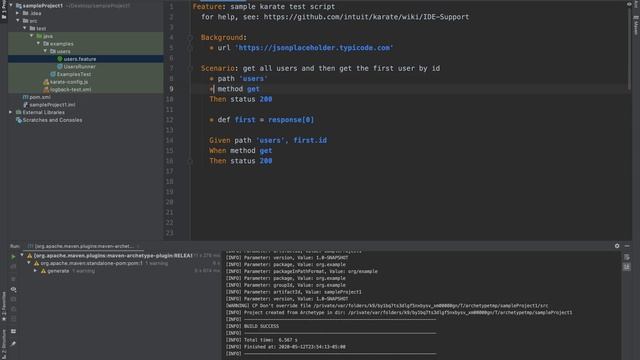640x360 pixels.
Task: Collapse the java source folder
Action: 32,36
